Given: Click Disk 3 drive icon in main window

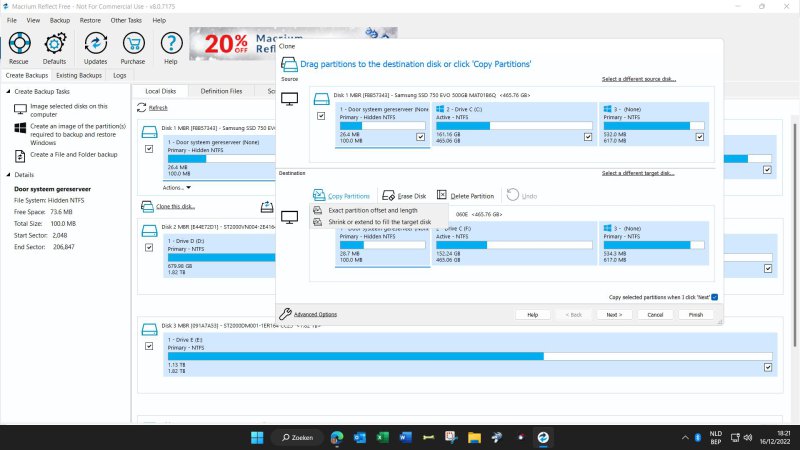Looking at the screenshot, I should 149,329.
